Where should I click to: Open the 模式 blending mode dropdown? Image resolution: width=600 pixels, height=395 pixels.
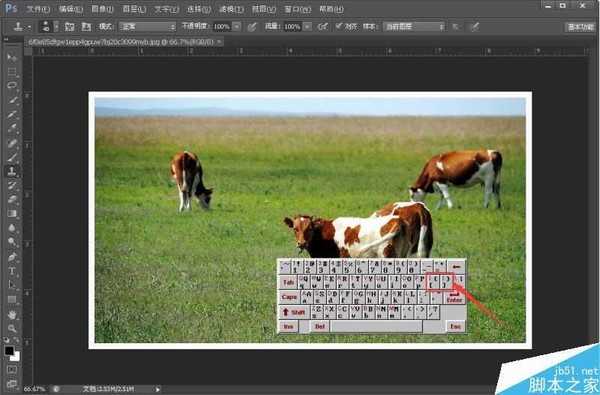147,26
